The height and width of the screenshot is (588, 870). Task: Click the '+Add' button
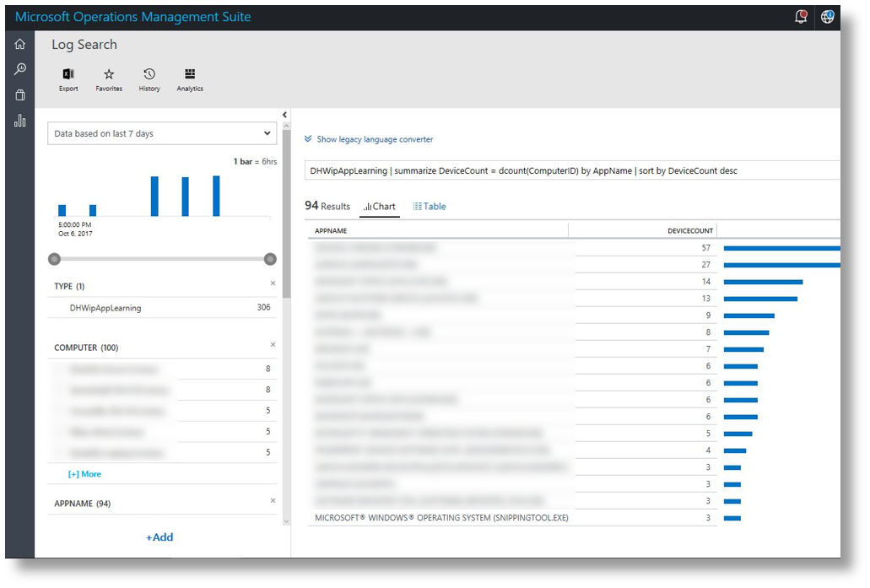159,537
